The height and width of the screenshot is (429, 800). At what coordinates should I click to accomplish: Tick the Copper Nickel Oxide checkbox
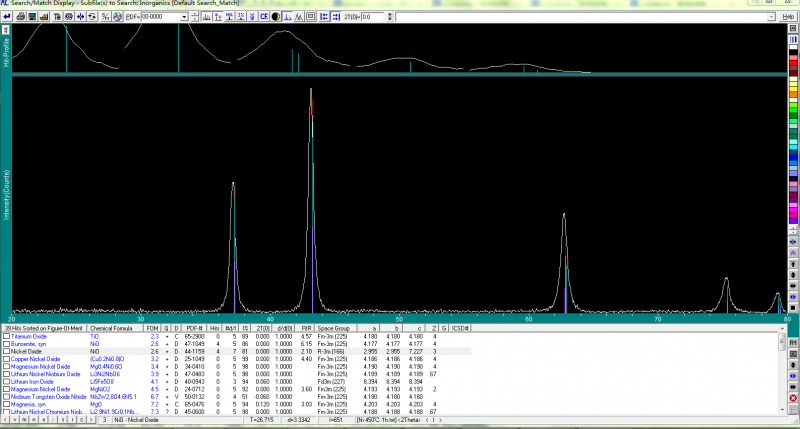click(6, 359)
